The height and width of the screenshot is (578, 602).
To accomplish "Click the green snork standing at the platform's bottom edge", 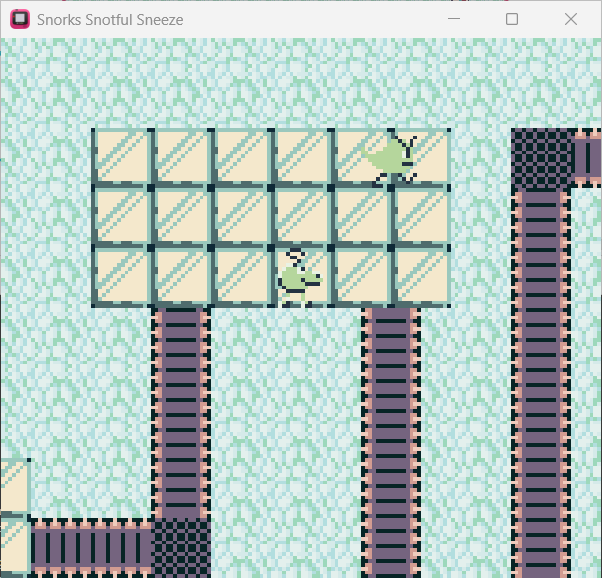I will [300, 277].
